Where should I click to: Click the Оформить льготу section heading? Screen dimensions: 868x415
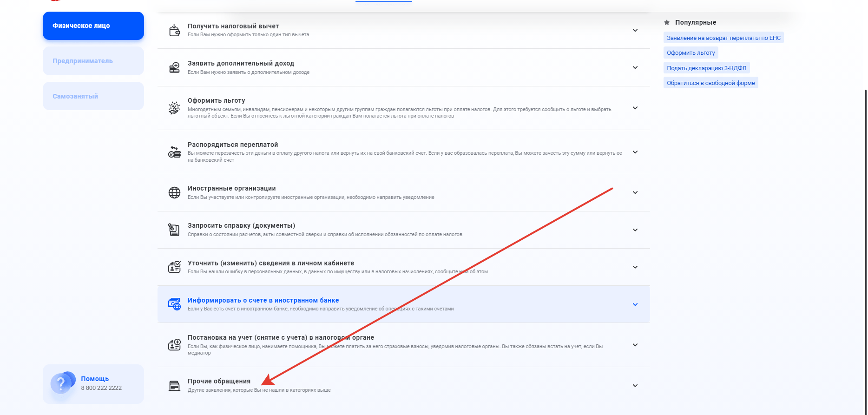coord(216,100)
